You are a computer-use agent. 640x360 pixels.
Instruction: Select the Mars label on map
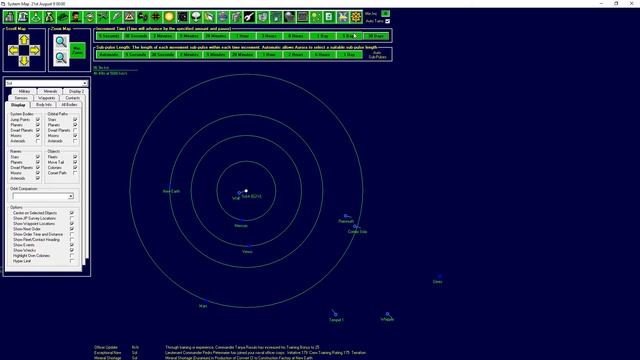coord(203,306)
